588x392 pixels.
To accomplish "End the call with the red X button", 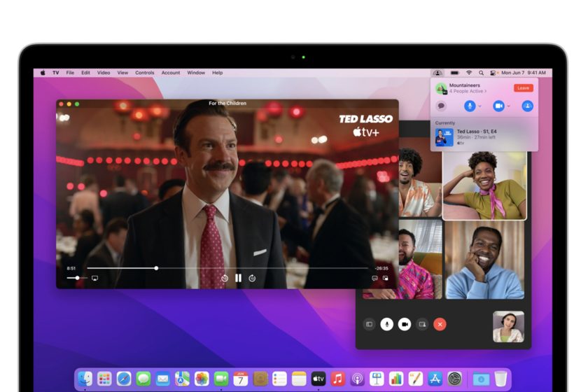I will click(x=440, y=324).
